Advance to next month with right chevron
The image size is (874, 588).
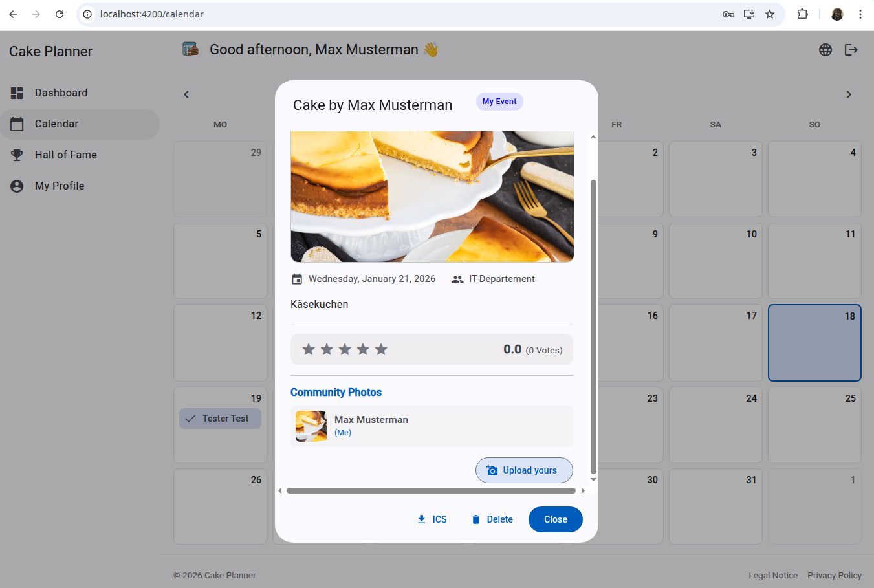[848, 94]
